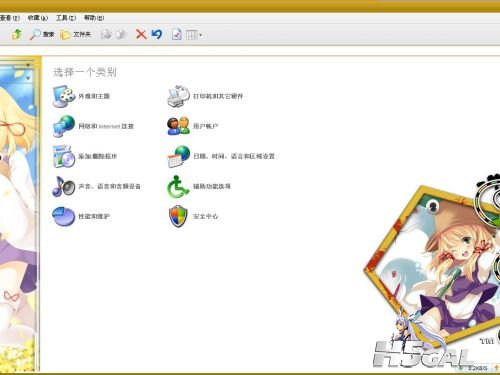Click the green Up folder arrow icon
The height and width of the screenshot is (375, 500).
click(x=17, y=34)
